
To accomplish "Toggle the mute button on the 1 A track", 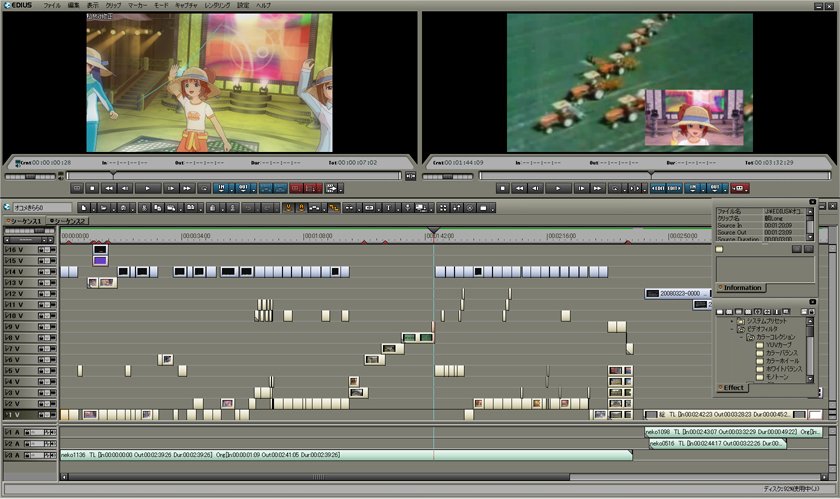I will click(53, 432).
